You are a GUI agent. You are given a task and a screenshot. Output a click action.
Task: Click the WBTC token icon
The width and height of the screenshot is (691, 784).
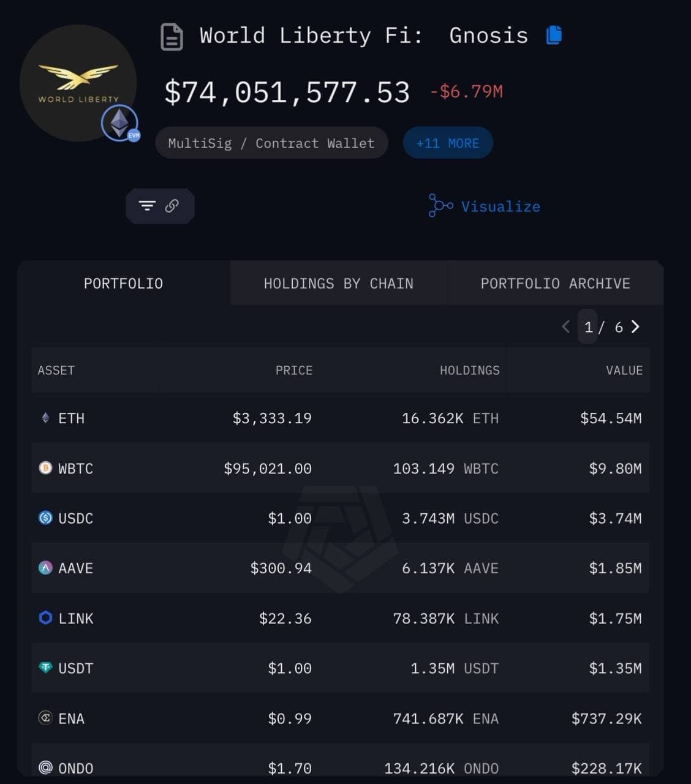point(45,468)
